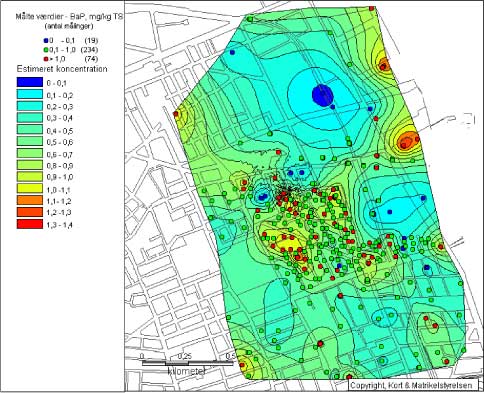Click the red 1,3 - 1,4 legend swatch
This screenshot has width=484, height=393.
[30, 224]
